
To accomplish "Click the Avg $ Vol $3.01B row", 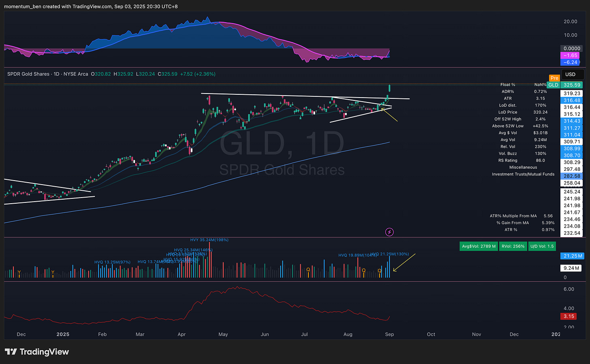I will coord(523,133).
